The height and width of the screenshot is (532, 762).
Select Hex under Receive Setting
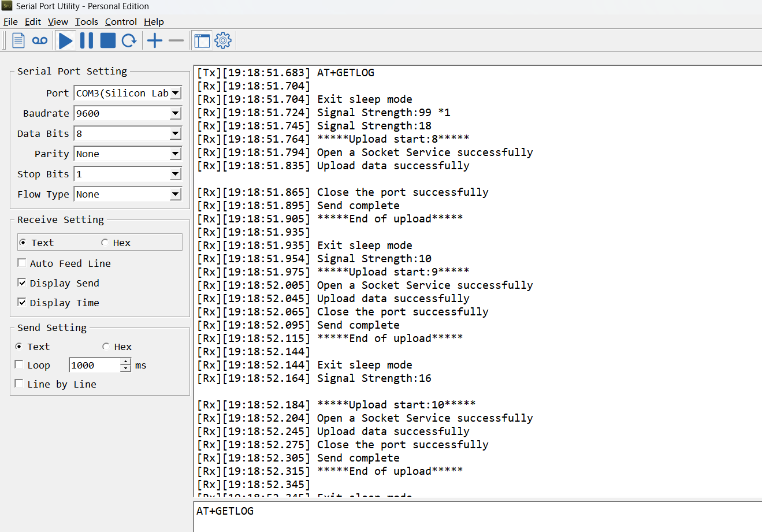click(x=105, y=243)
